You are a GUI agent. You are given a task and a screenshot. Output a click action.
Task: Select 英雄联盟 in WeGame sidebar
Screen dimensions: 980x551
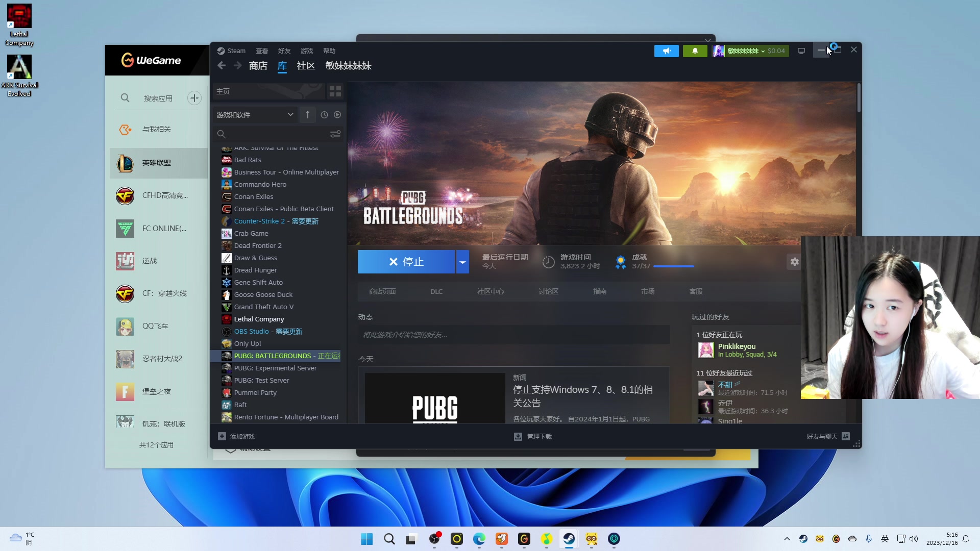coord(159,163)
